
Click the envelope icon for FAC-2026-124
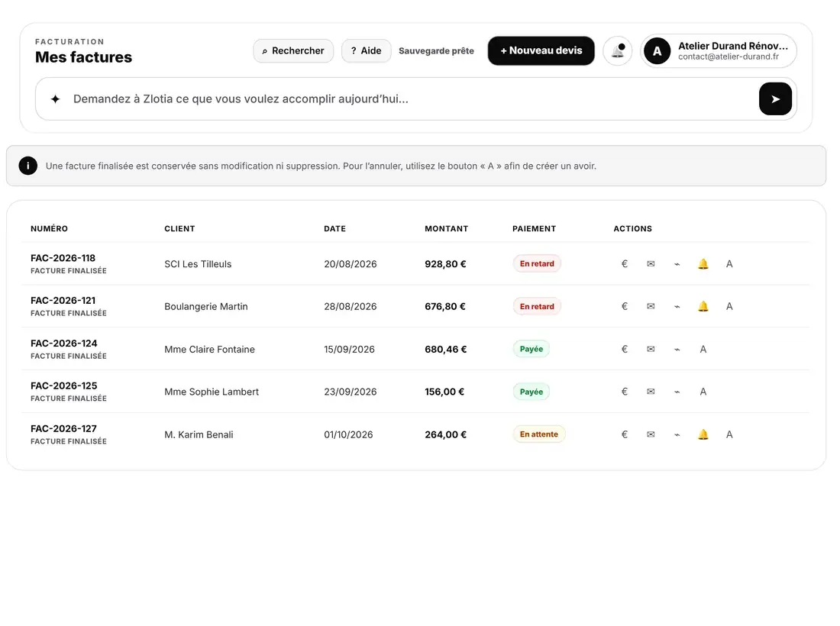click(x=651, y=349)
